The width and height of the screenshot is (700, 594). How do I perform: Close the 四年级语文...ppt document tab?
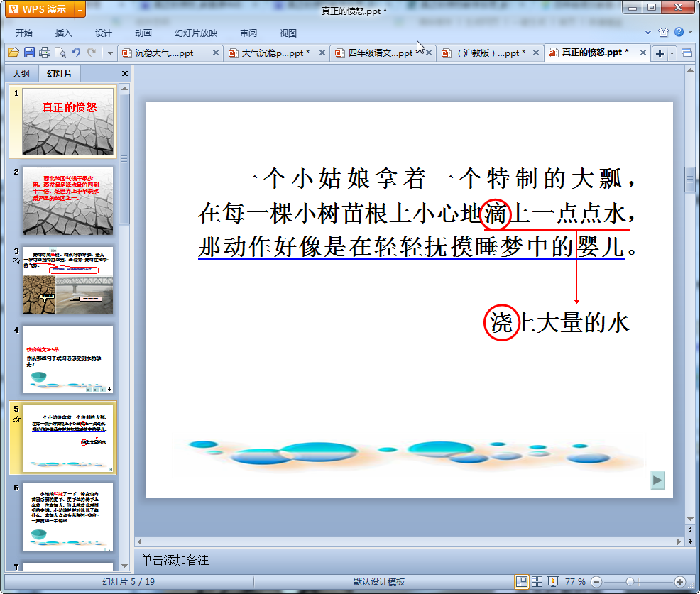[x=429, y=53]
